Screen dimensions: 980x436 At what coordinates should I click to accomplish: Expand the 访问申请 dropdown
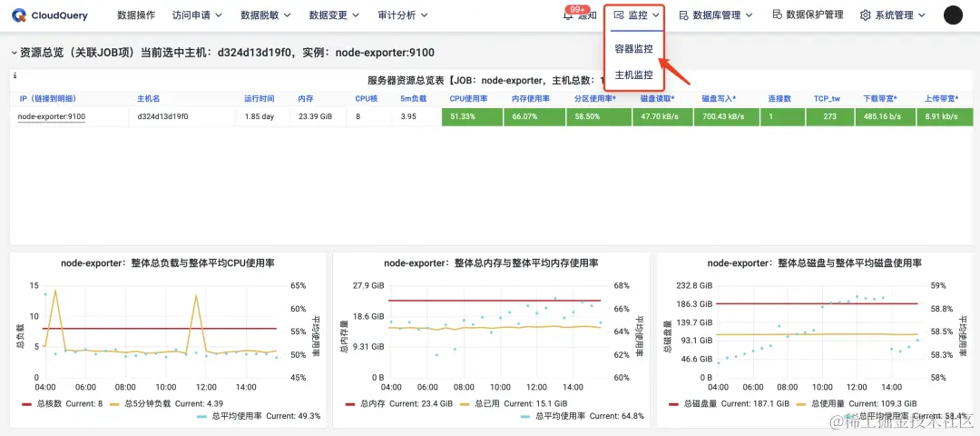click(x=197, y=15)
